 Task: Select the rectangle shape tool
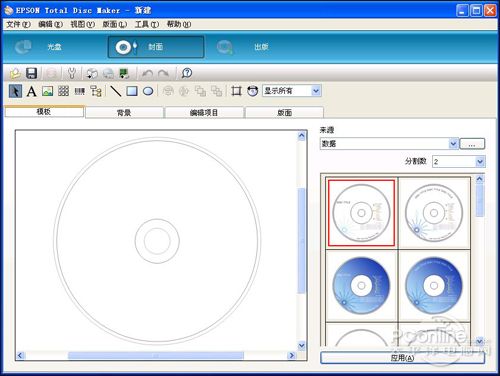click(x=132, y=91)
